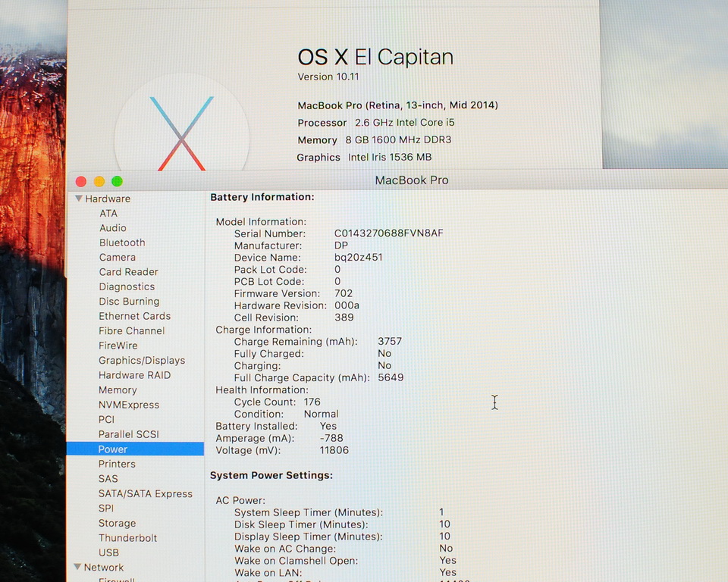Click the Hardware category label
Viewport: 728px width, 582px height.
coord(108,199)
